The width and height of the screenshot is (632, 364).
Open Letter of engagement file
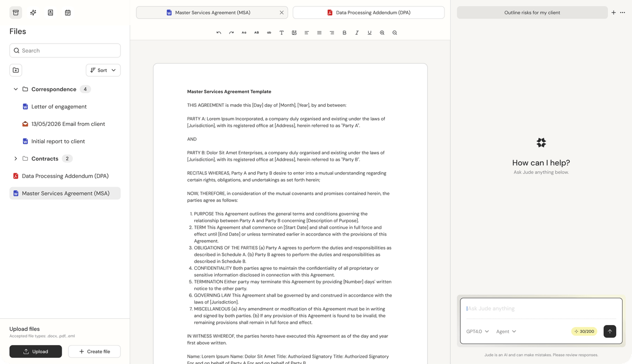pos(59,106)
